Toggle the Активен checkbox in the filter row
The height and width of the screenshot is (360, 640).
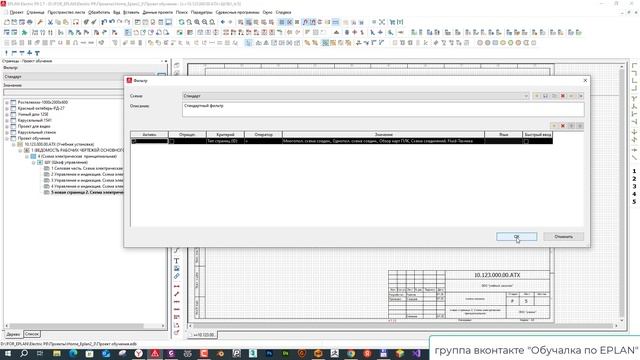coord(133,141)
